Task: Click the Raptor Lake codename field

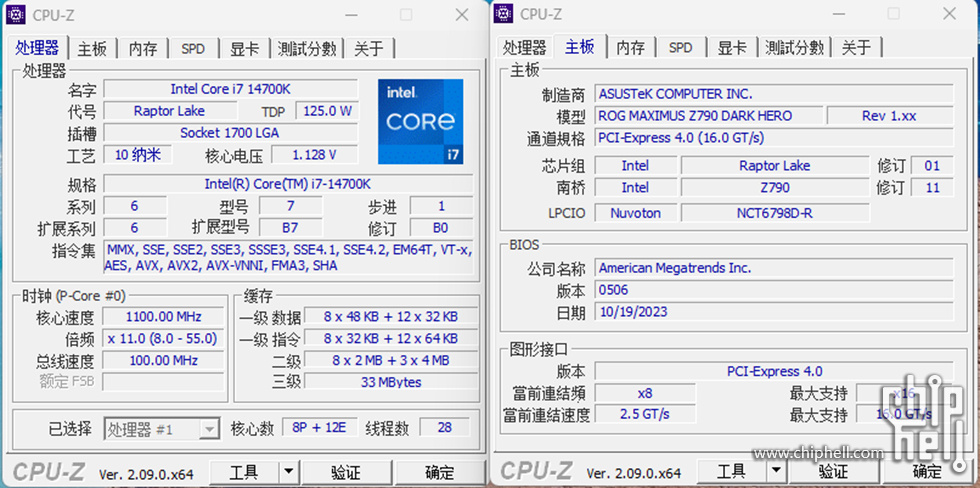Action: [169, 111]
